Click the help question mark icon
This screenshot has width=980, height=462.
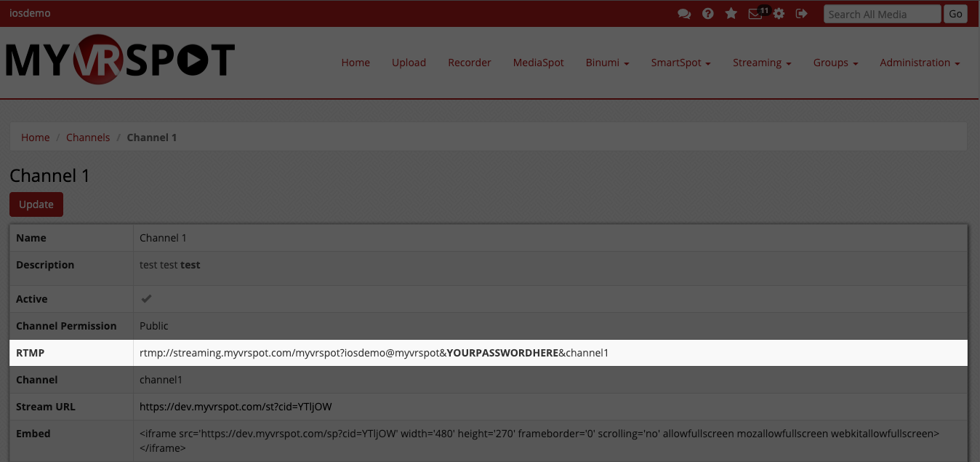[708, 14]
